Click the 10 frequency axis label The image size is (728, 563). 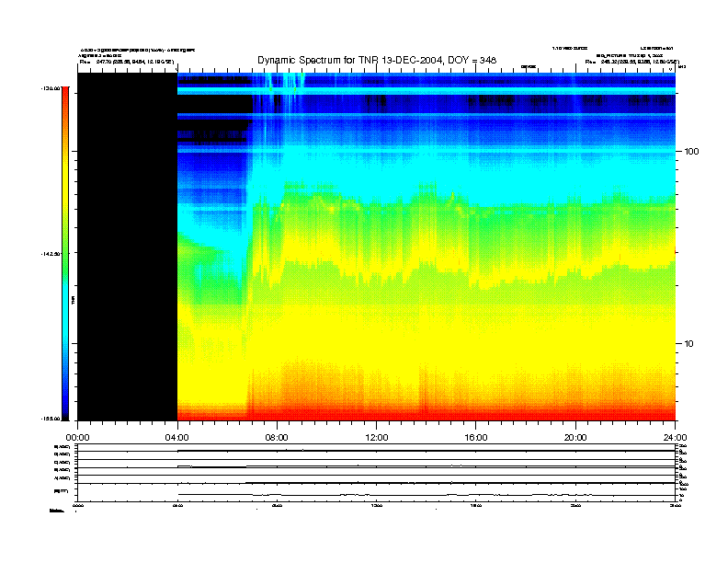click(x=688, y=344)
